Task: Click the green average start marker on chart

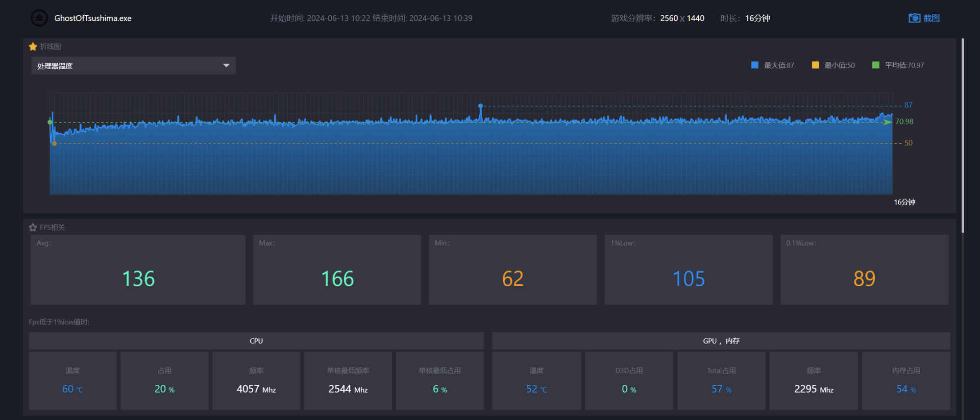Action: [50, 122]
